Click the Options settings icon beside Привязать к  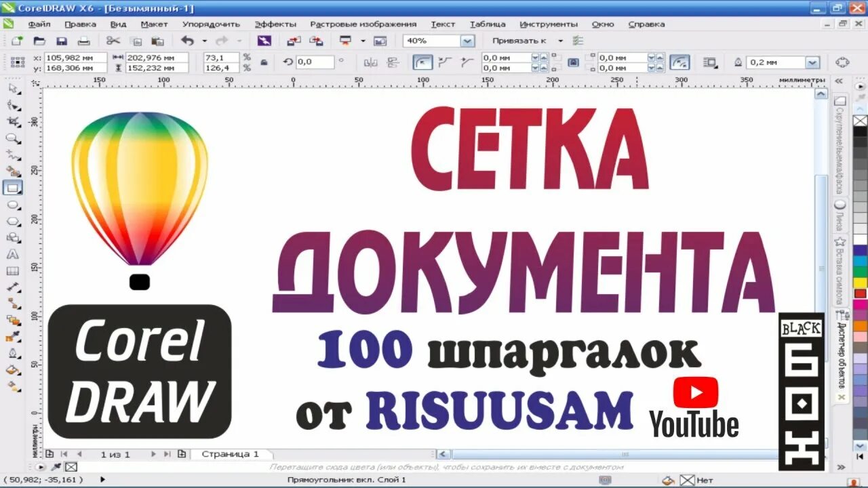pyautogui.click(x=578, y=41)
